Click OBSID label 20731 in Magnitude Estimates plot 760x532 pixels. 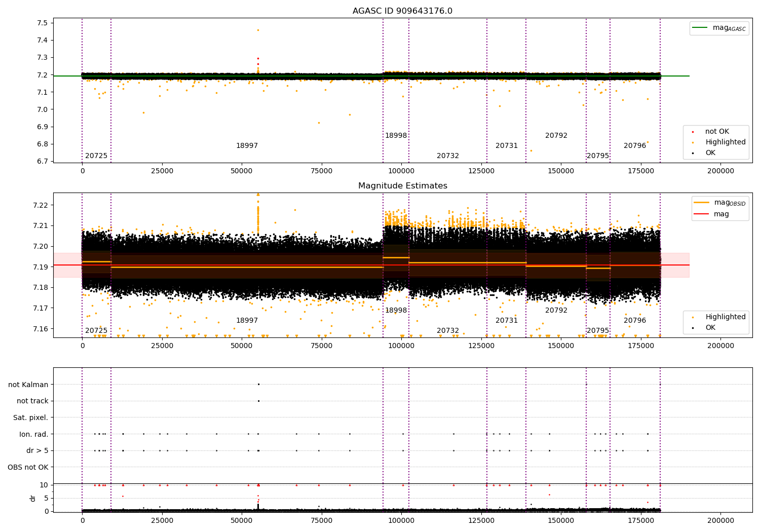pyautogui.click(x=507, y=321)
